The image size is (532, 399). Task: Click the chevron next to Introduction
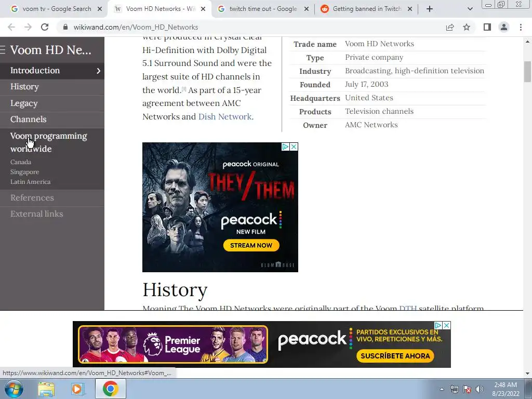coord(98,71)
